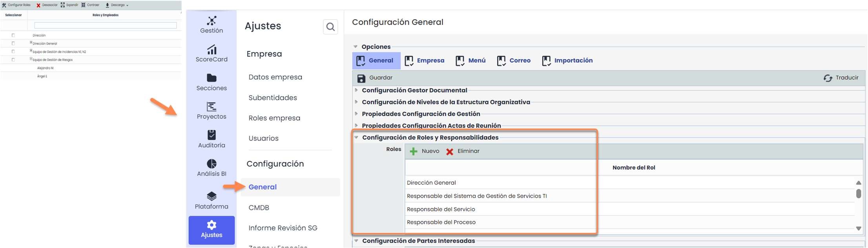The height and width of the screenshot is (248, 868).
Task: Open the Roles empresa menu entry
Action: tap(274, 118)
